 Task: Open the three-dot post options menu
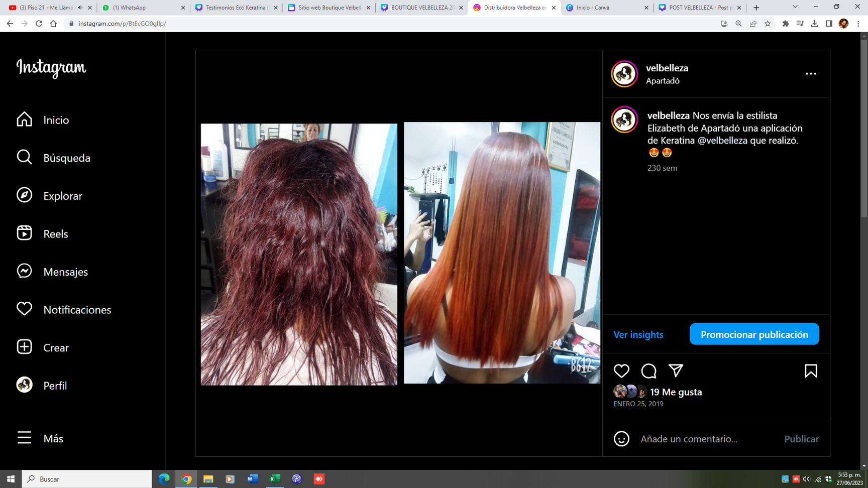(810, 74)
